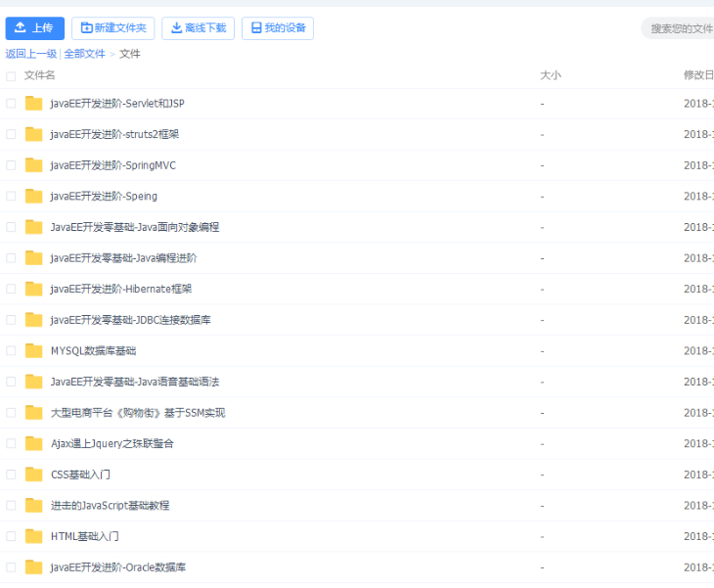Screen dimensions: 714x588
Task: Tick checkbox for HTML基础入门 folder
Action: click(x=11, y=536)
